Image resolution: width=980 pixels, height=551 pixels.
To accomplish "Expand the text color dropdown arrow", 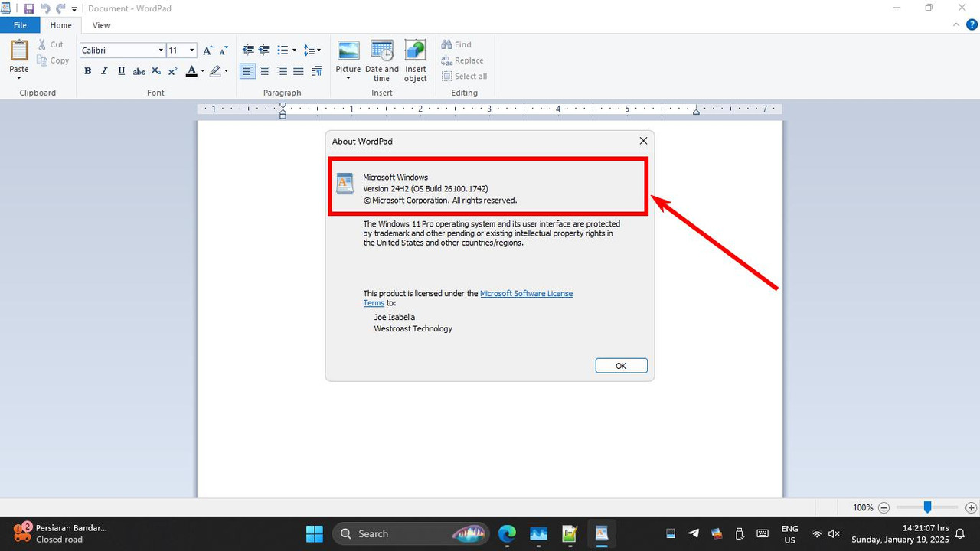I will click(x=202, y=71).
